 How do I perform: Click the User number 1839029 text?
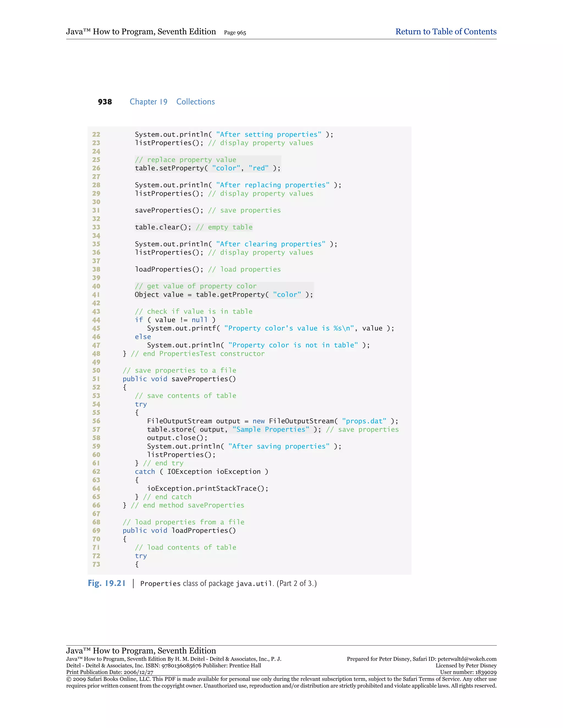coord(468,672)
